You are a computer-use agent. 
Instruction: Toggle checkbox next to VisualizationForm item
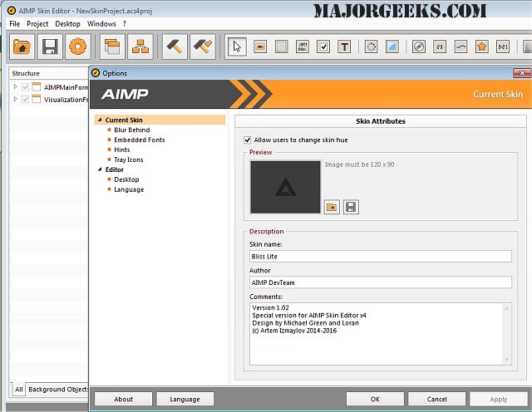tap(26, 100)
